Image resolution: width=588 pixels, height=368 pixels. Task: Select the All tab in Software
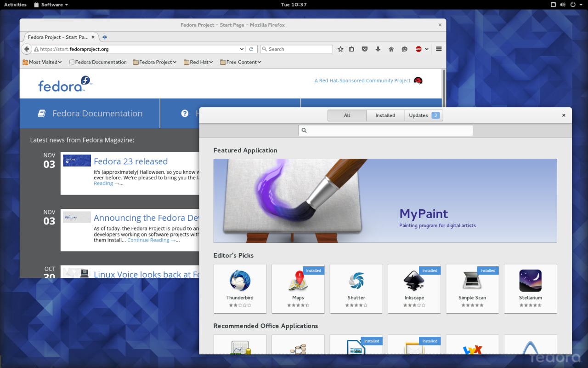pyautogui.click(x=347, y=115)
